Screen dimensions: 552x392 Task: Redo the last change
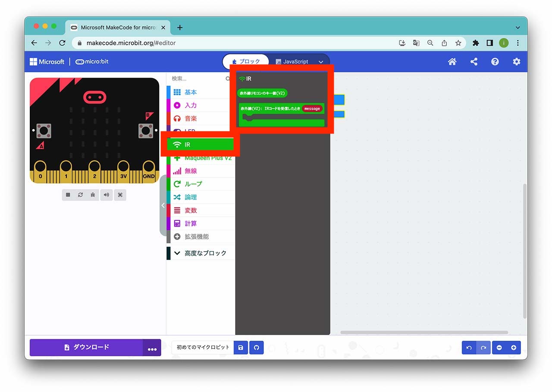click(x=483, y=348)
